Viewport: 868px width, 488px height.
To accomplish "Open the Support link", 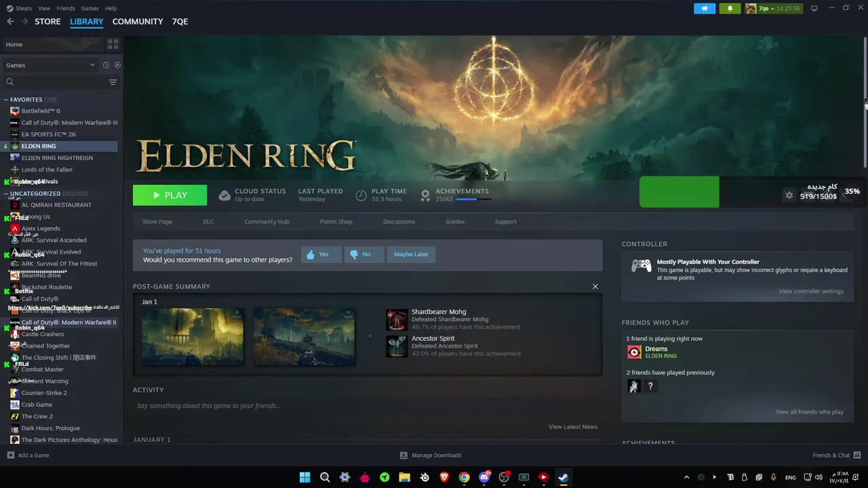I will click(505, 222).
